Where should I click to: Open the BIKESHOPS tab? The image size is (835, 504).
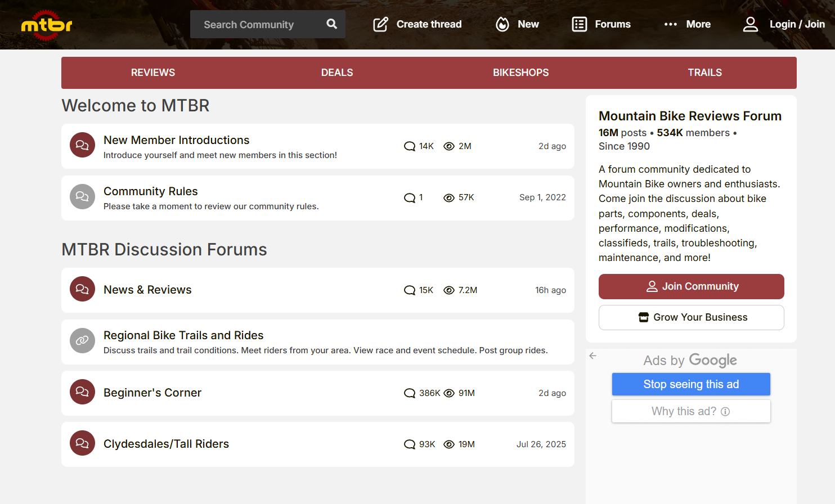[521, 73]
